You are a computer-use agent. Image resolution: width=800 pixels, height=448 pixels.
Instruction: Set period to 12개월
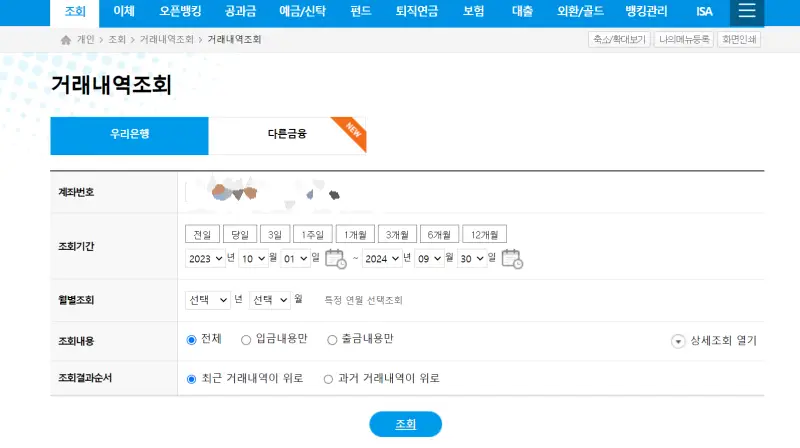click(x=484, y=234)
